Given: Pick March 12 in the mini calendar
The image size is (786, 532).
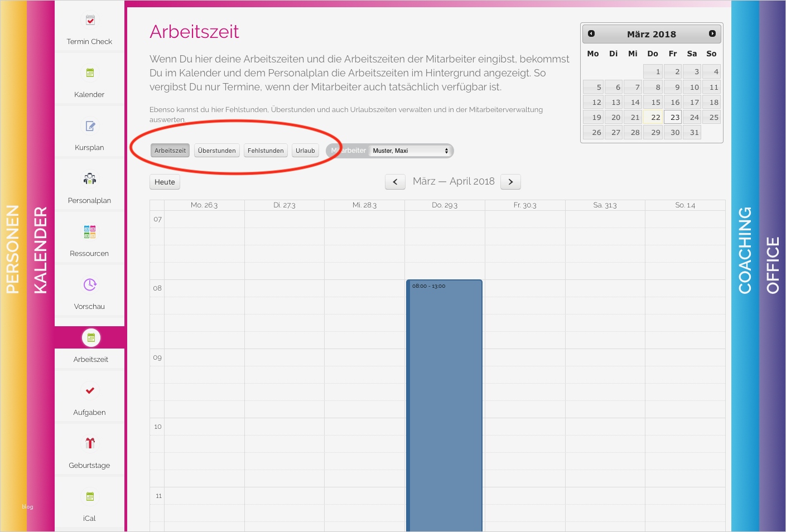Looking at the screenshot, I should (594, 102).
